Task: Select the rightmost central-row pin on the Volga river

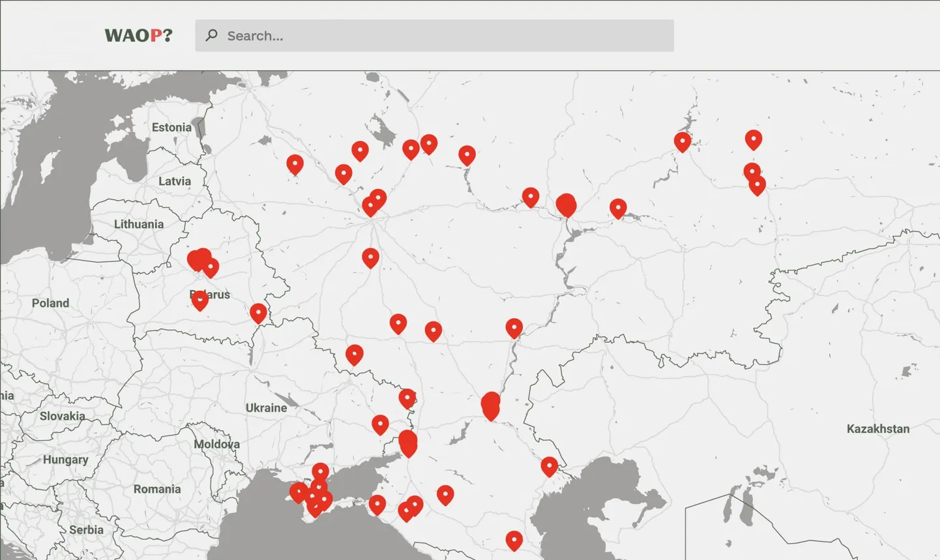Action: click(x=514, y=329)
